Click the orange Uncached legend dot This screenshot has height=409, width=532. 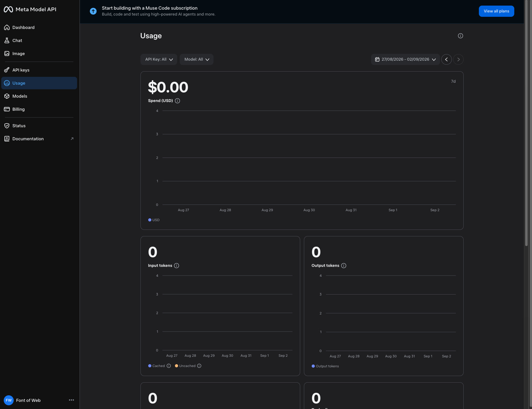click(177, 366)
